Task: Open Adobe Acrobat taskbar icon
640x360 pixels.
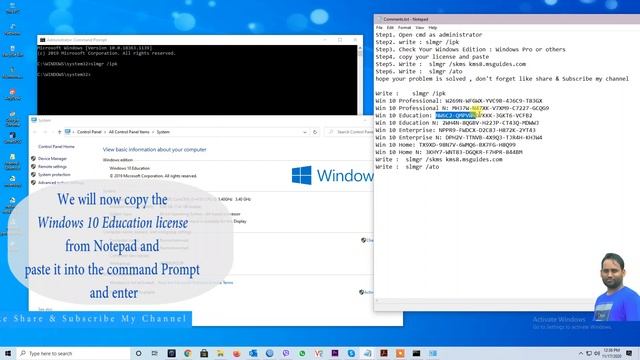Action: pos(384,353)
